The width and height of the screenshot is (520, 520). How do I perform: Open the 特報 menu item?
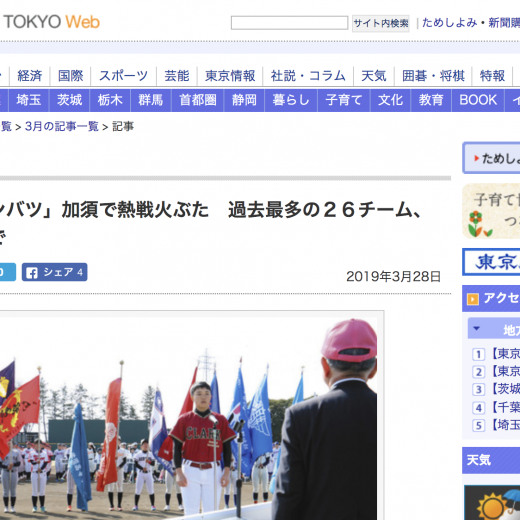[492, 76]
